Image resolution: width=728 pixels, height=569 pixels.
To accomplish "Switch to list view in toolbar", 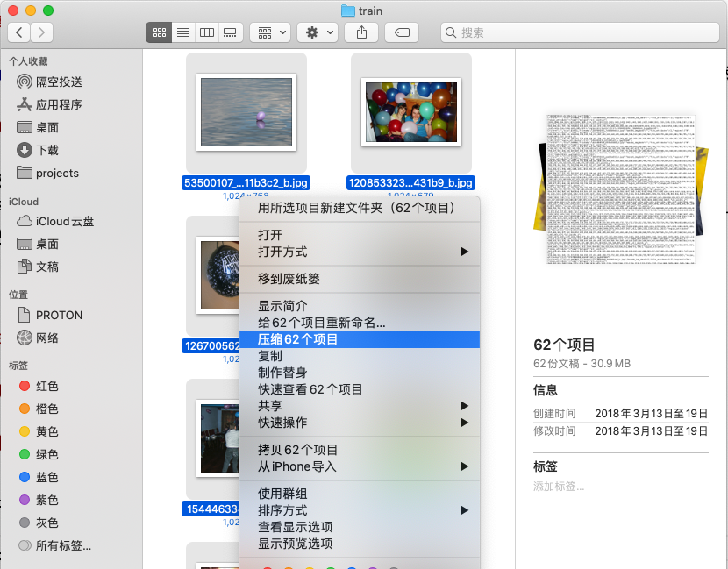I will point(183,32).
